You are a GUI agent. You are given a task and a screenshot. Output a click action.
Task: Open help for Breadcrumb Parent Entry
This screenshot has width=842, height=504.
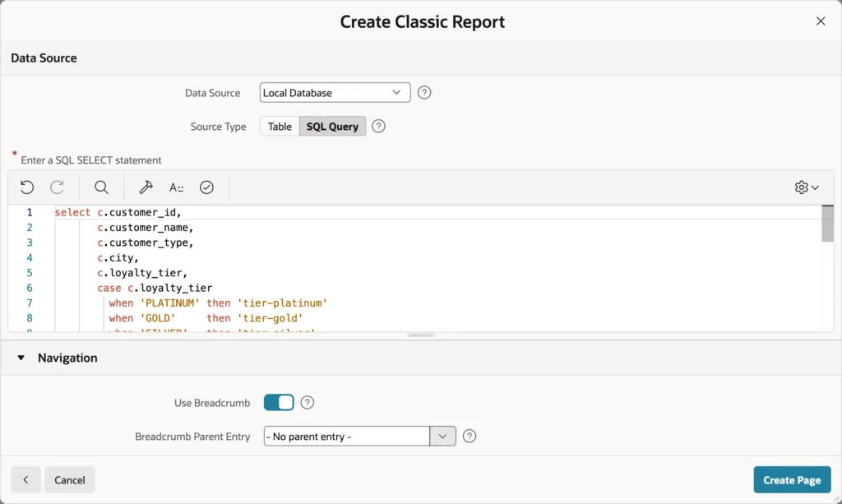470,436
